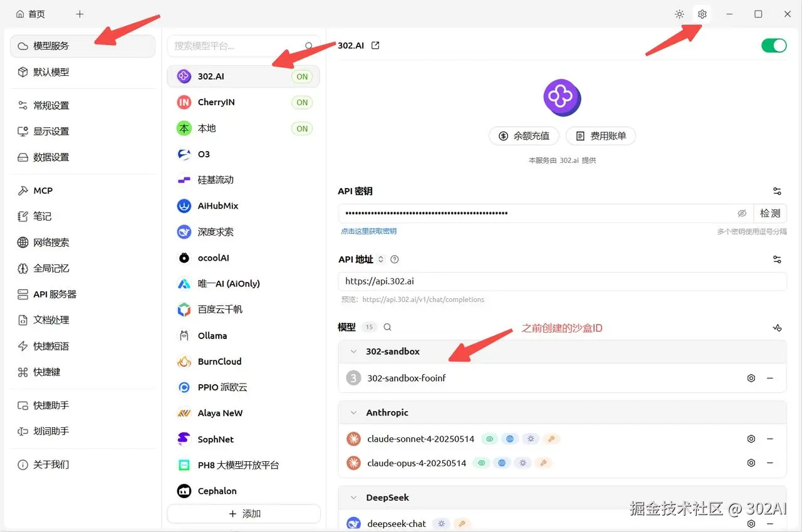Remove claude-sonnet-4-20250514 model

point(770,439)
